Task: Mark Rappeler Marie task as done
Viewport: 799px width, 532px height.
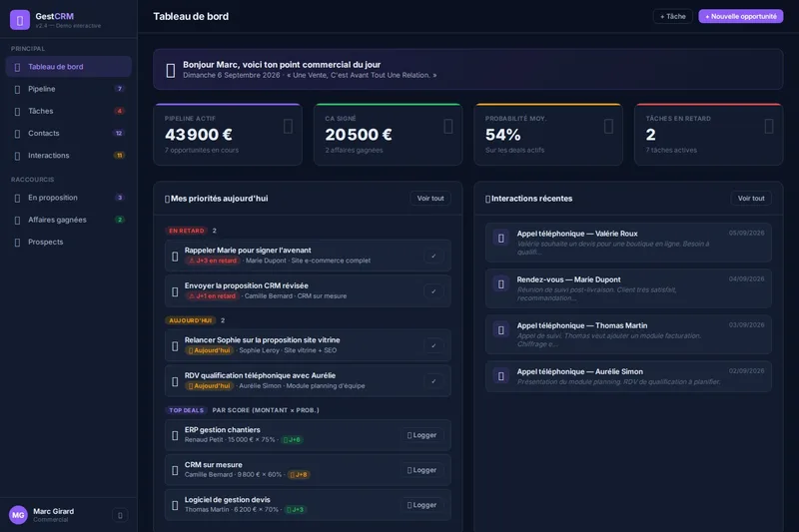Action: pyautogui.click(x=433, y=256)
